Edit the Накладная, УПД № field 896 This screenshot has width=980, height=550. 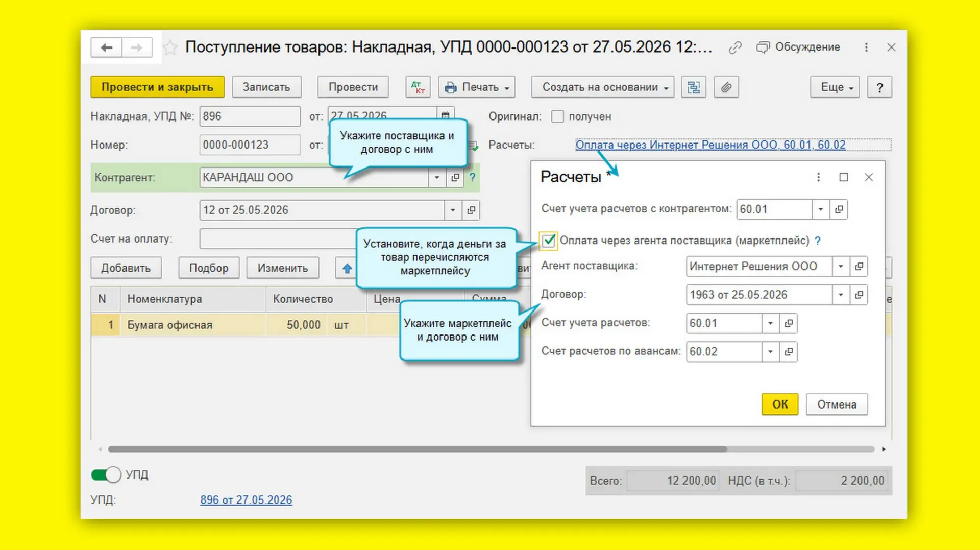point(250,116)
